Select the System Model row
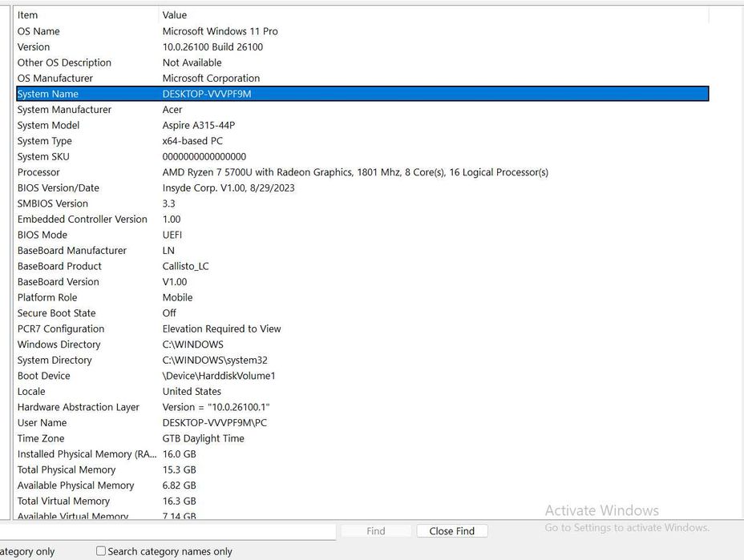Image resolution: width=744 pixels, height=560 pixels. (x=362, y=125)
